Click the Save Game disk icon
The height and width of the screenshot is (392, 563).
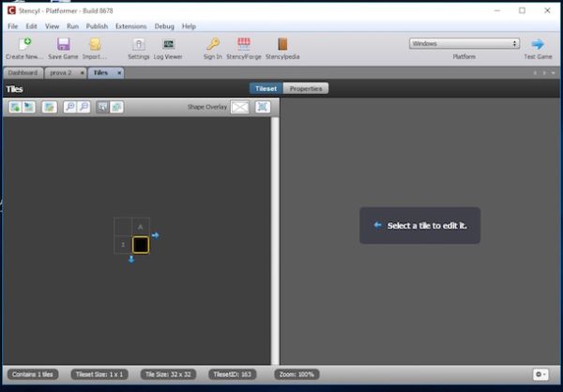[63, 44]
